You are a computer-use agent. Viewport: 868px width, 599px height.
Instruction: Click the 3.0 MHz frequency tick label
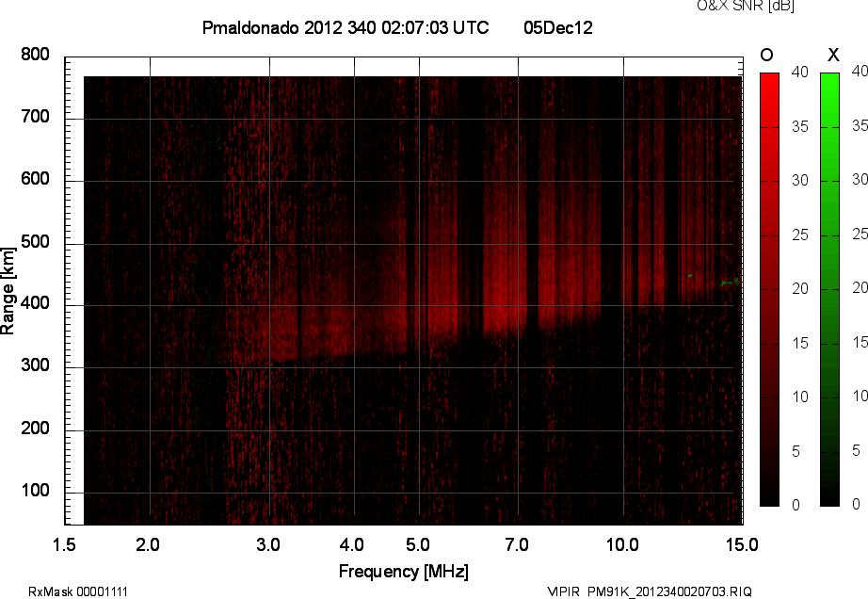268,544
